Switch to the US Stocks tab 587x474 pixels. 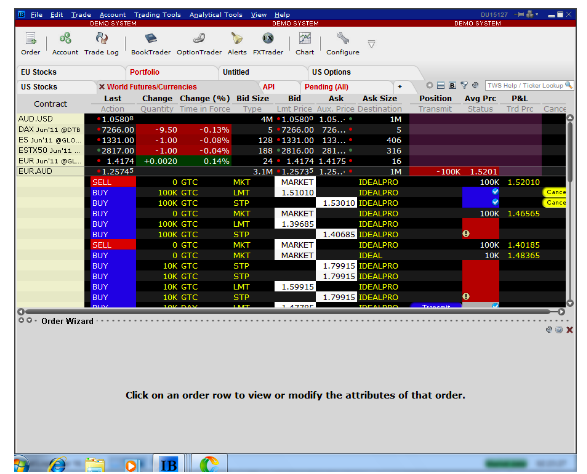(x=56, y=86)
